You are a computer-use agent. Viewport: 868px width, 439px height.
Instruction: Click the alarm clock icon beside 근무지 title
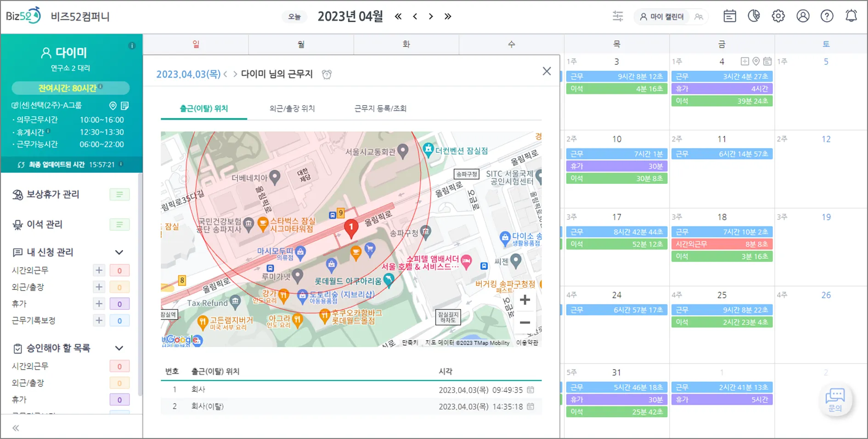click(327, 74)
